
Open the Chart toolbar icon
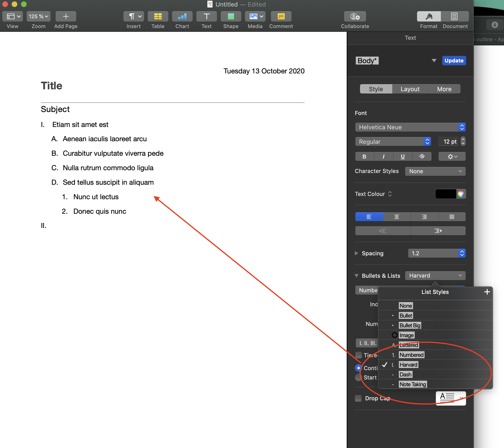[x=182, y=17]
